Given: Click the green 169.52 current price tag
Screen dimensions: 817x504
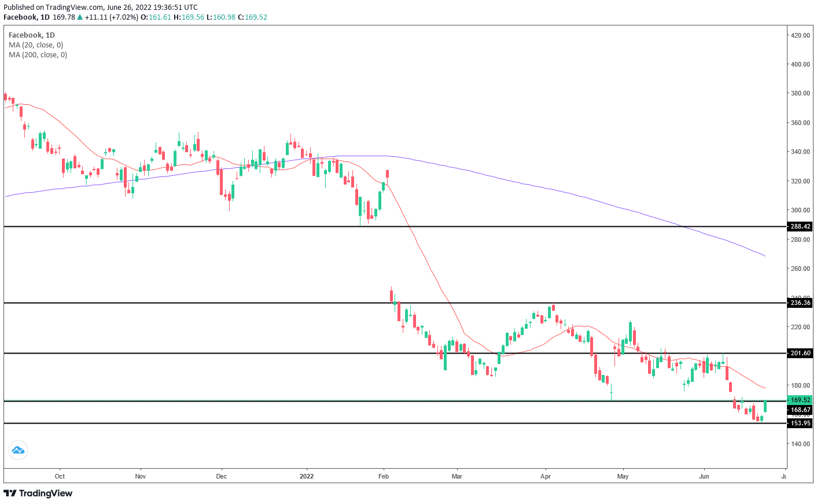Looking at the screenshot, I should (801, 400).
